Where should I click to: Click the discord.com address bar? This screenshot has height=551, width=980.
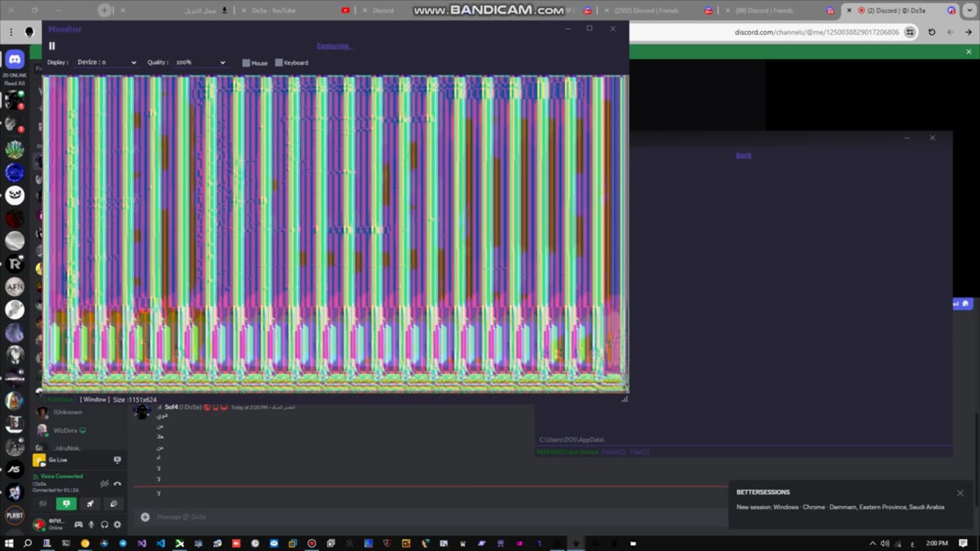click(816, 32)
